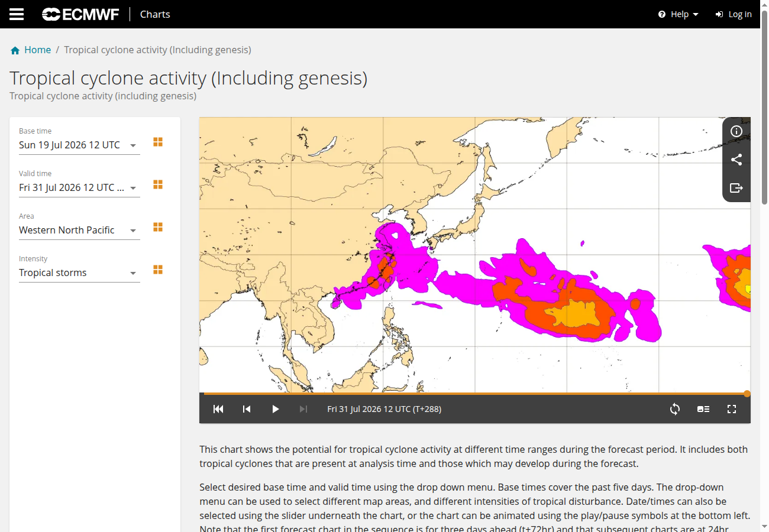
Task: Click Charts in header bar
Action: tap(155, 14)
